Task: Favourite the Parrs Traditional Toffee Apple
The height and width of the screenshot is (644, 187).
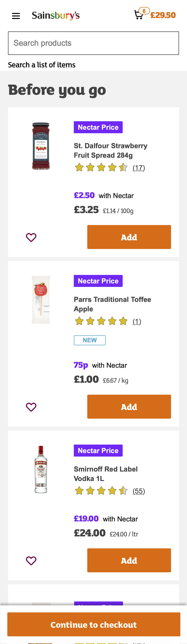Action: tap(31, 407)
